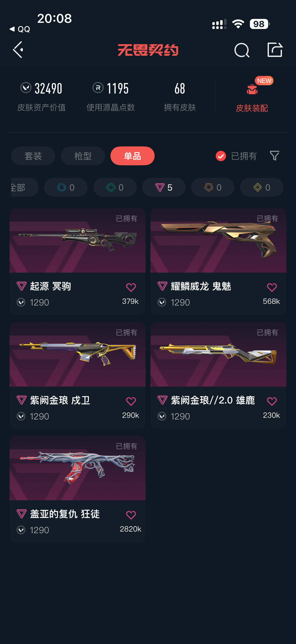Select the 单品 tab
This screenshot has height=644, width=296.
(x=132, y=156)
